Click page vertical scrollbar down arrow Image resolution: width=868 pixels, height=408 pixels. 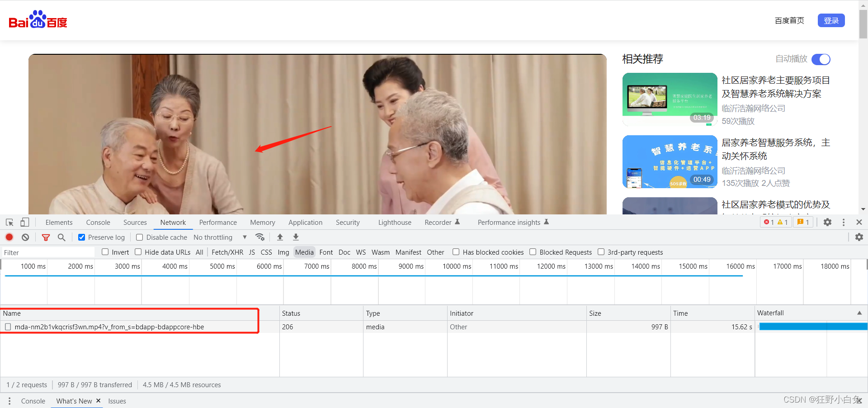coord(863,209)
